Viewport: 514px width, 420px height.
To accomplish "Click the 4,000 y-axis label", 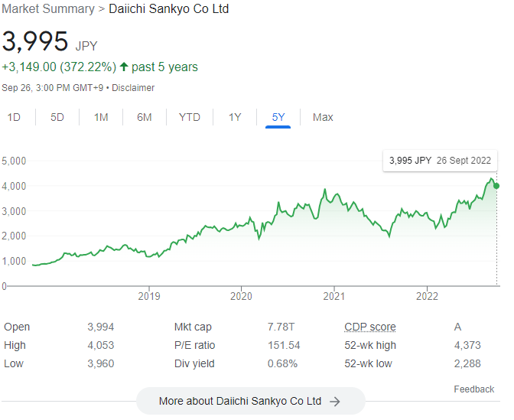I will coord(14,186).
